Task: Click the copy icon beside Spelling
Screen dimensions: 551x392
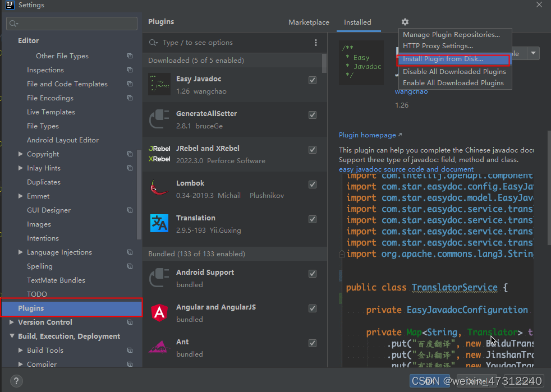Action: coord(130,266)
